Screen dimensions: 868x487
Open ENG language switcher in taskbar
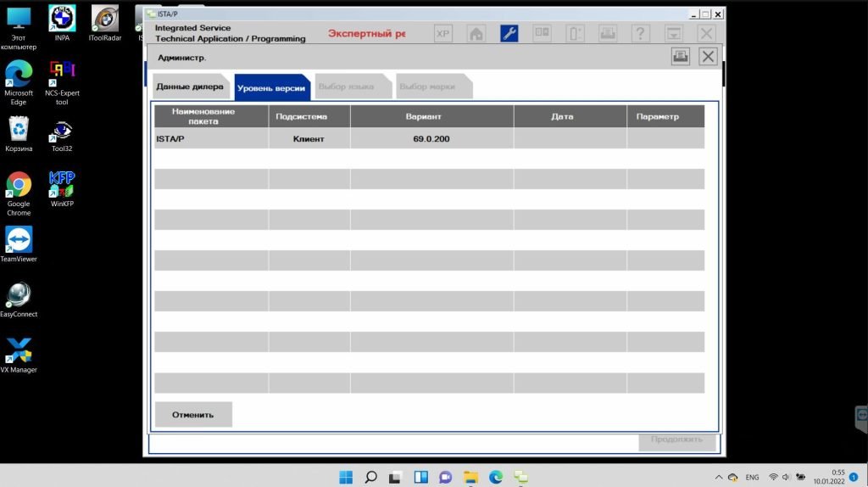[752, 477]
